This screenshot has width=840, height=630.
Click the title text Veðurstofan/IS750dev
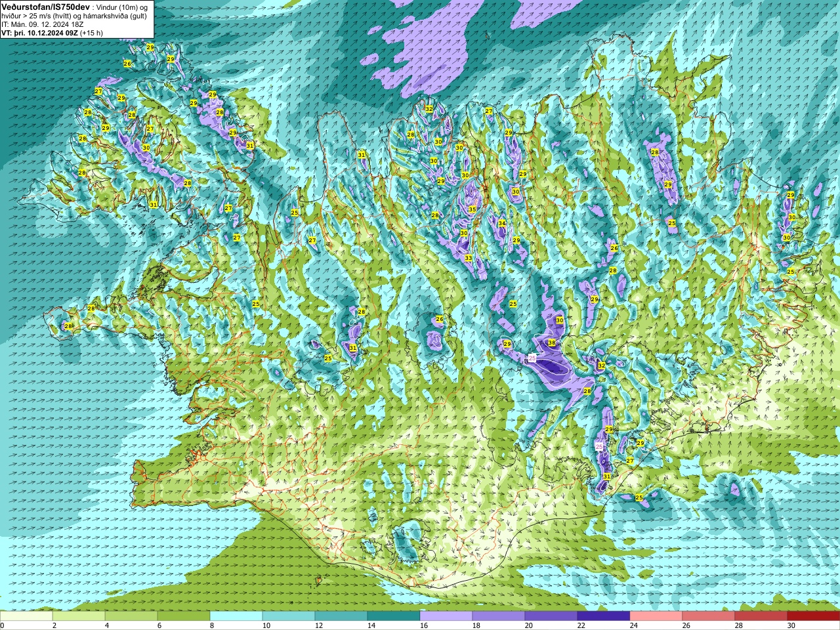point(46,6)
